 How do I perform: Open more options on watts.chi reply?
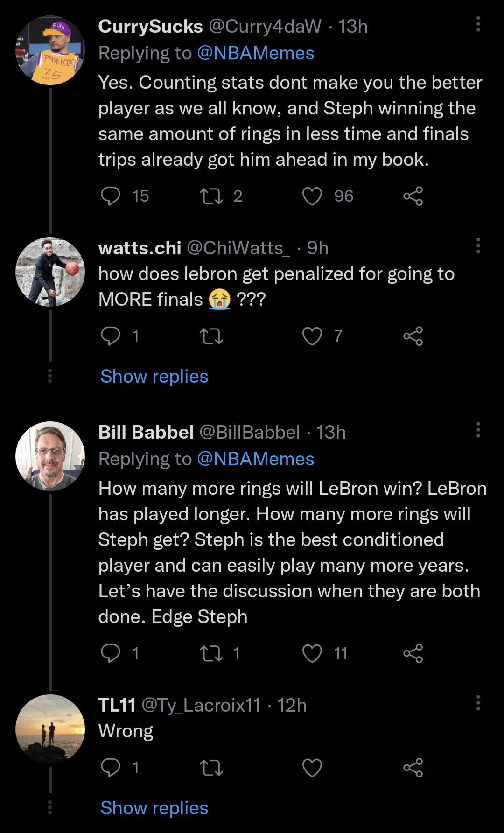click(478, 245)
